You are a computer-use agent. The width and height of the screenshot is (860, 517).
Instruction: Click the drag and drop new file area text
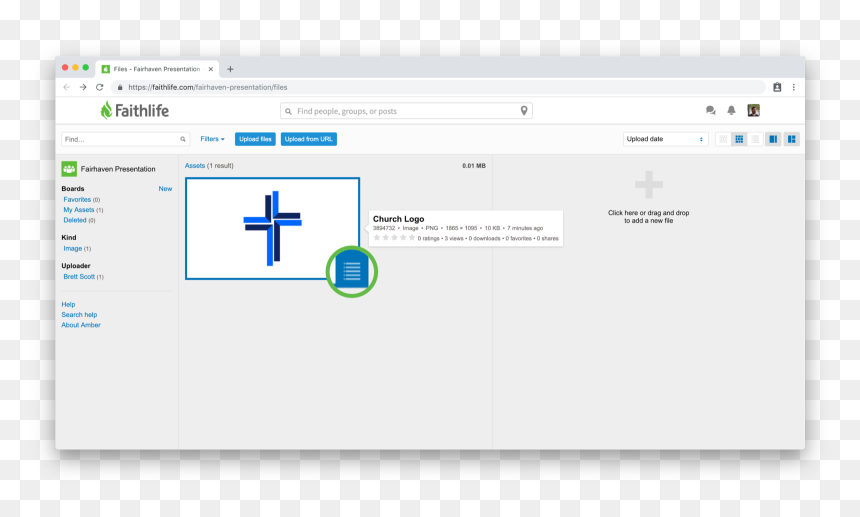648,217
